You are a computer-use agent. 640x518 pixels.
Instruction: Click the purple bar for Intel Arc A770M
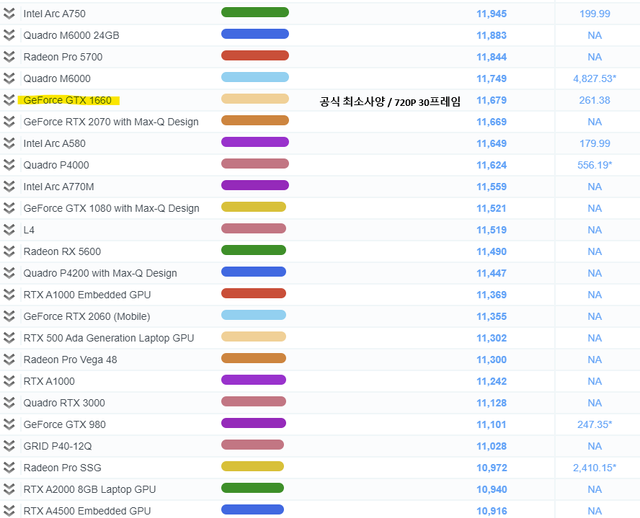click(254, 186)
